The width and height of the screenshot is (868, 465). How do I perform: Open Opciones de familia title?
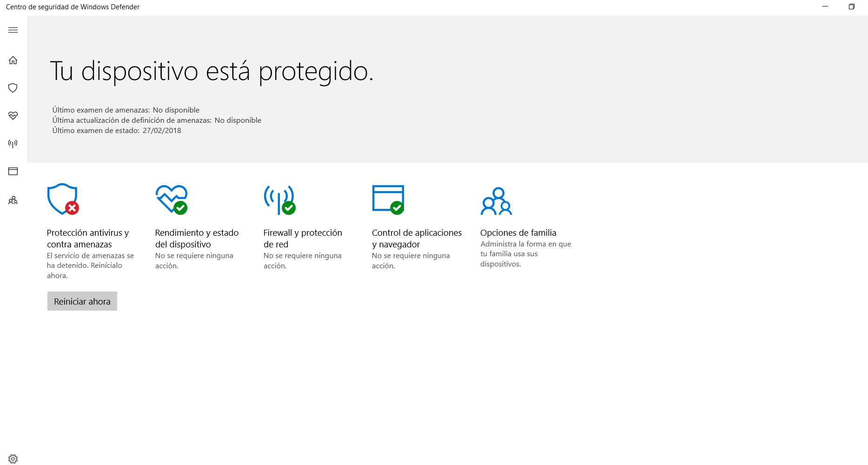[518, 233]
